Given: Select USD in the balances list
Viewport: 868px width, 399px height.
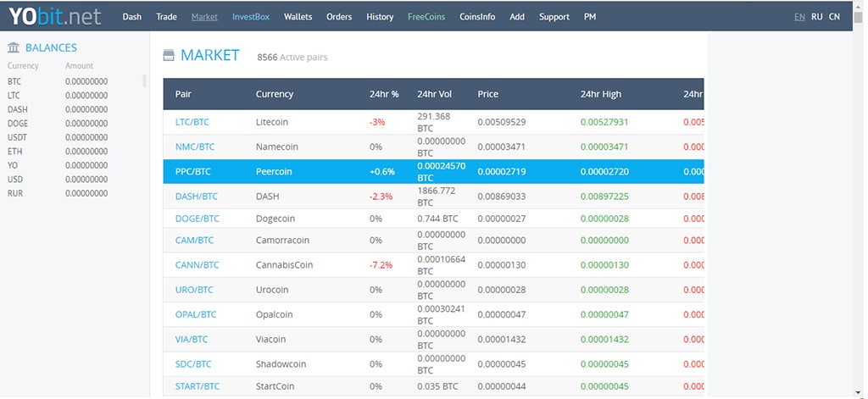Looking at the screenshot, I should tap(15, 180).
